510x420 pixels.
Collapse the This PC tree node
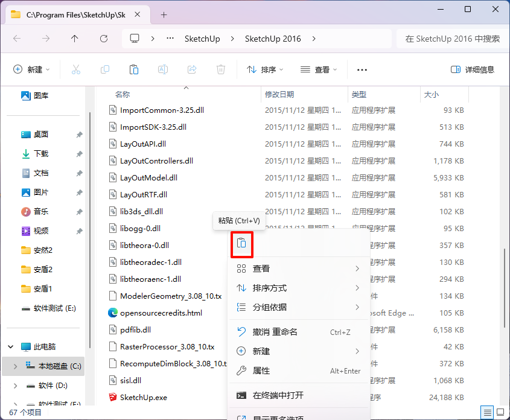pos(11,347)
